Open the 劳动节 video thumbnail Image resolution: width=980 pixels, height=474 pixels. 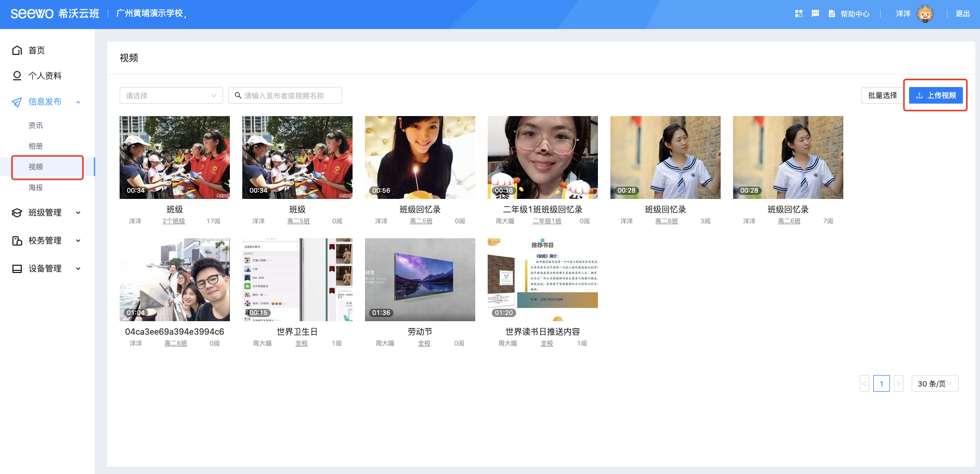coord(420,280)
